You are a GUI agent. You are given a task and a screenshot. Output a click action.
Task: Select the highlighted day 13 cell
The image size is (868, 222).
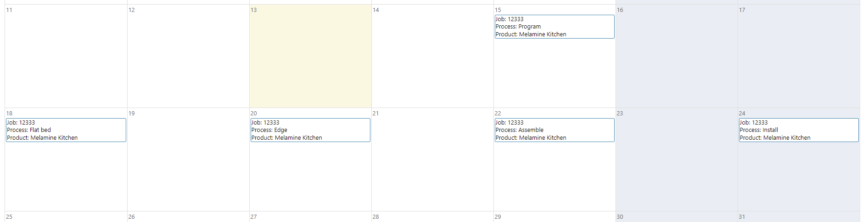click(x=310, y=60)
